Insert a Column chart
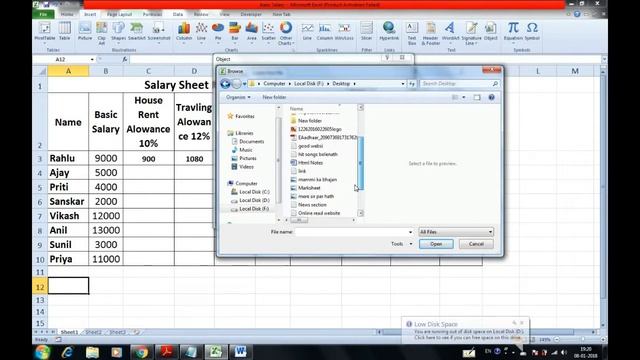This screenshot has height=360, width=640. click(184, 32)
